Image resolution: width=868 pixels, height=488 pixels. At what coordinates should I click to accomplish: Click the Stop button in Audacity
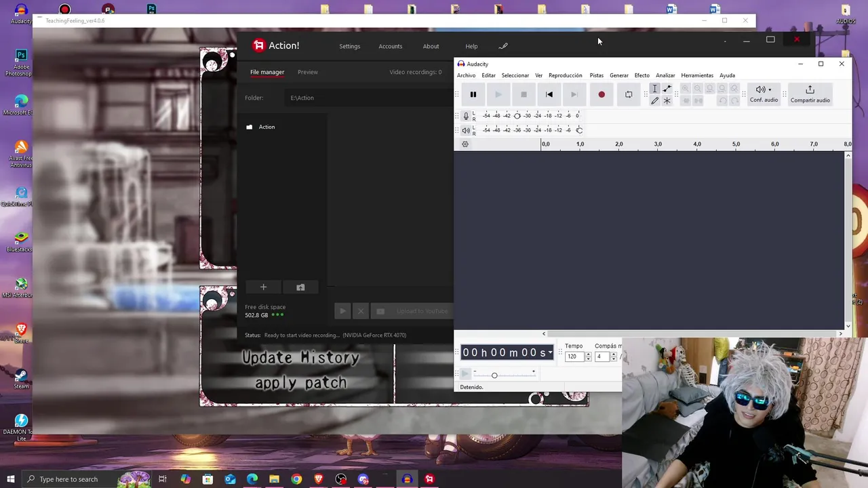524,95
